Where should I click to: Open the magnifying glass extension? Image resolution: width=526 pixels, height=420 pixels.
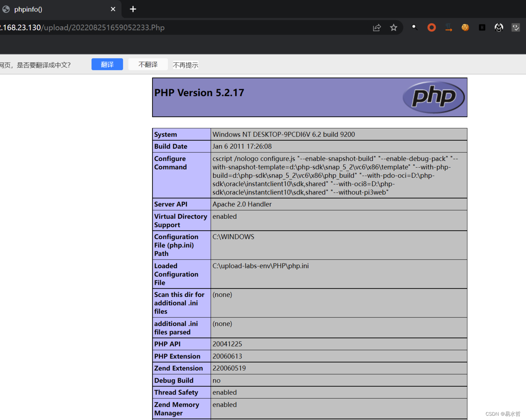[x=414, y=27]
